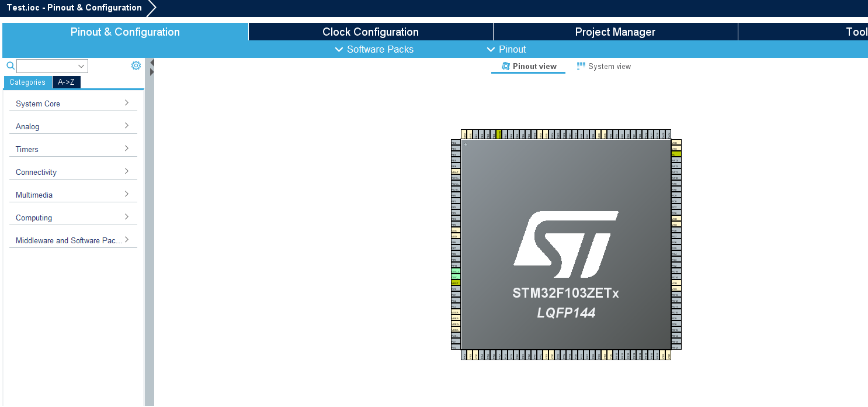Select the PE2 pin
Screen dimensions: 868x407
pos(456,142)
